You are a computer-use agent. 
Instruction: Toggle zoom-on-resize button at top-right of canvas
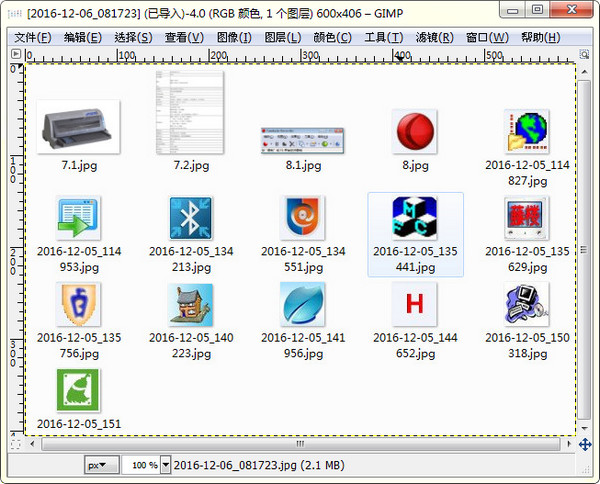[585, 56]
